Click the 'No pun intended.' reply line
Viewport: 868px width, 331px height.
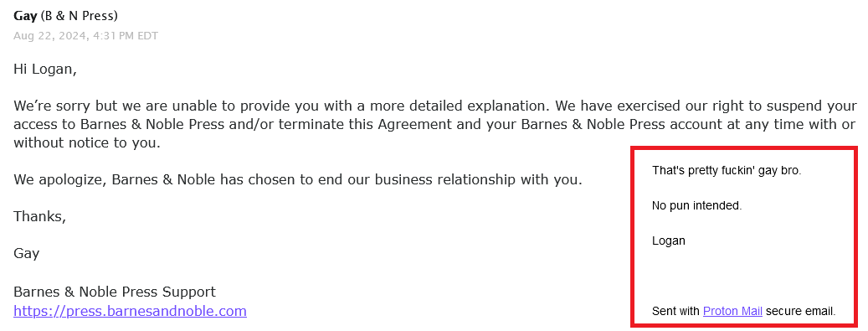tap(697, 205)
